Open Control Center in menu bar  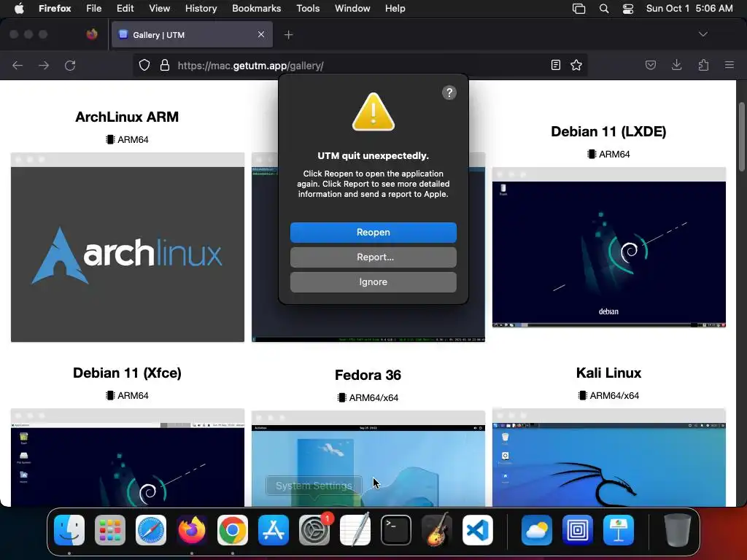point(628,9)
